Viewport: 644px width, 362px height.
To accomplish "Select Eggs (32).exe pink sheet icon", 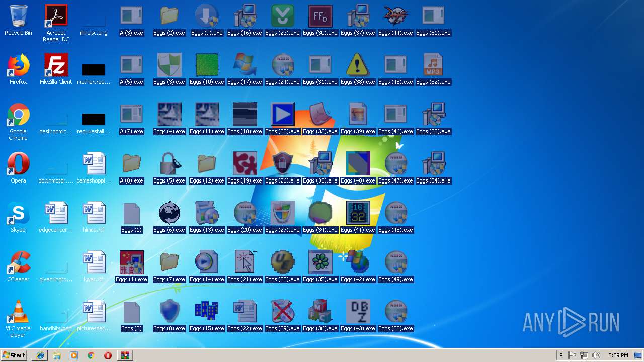I will [320, 115].
